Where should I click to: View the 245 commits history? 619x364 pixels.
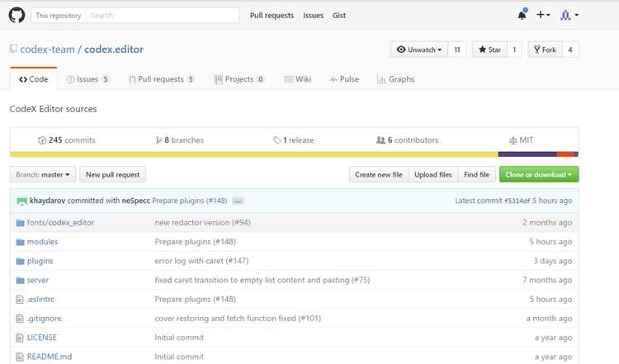click(x=67, y=140)
